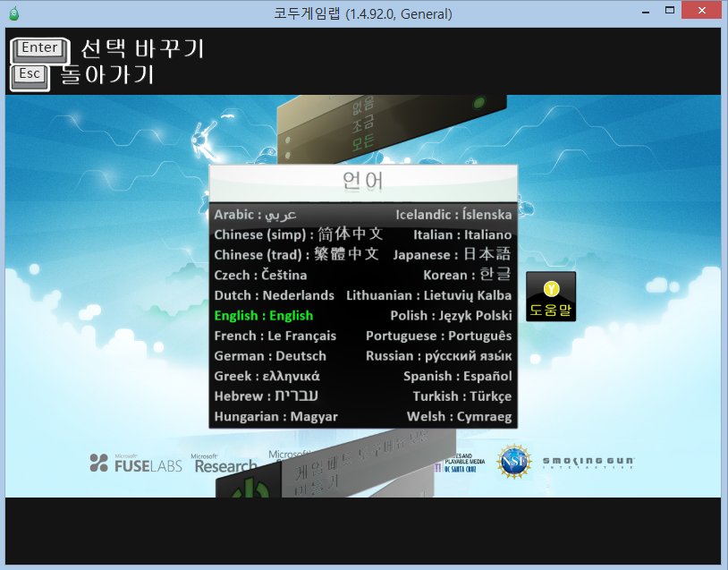This screenshot has height=570, width=728.
Task: Select Welsh : Cymraeg
Action: point(459,417)
